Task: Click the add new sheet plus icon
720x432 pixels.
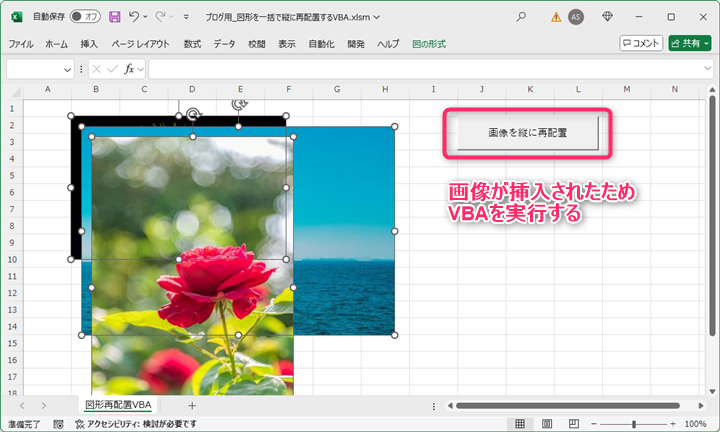Action: coord(192,405)
